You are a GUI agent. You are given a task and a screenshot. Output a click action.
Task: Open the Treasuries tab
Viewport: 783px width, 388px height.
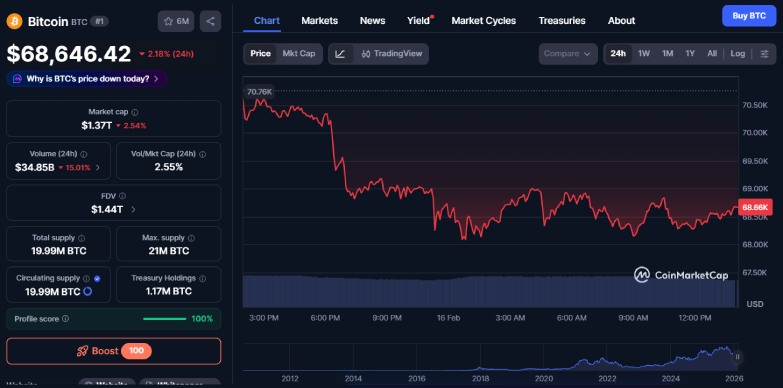pos(562,21)
